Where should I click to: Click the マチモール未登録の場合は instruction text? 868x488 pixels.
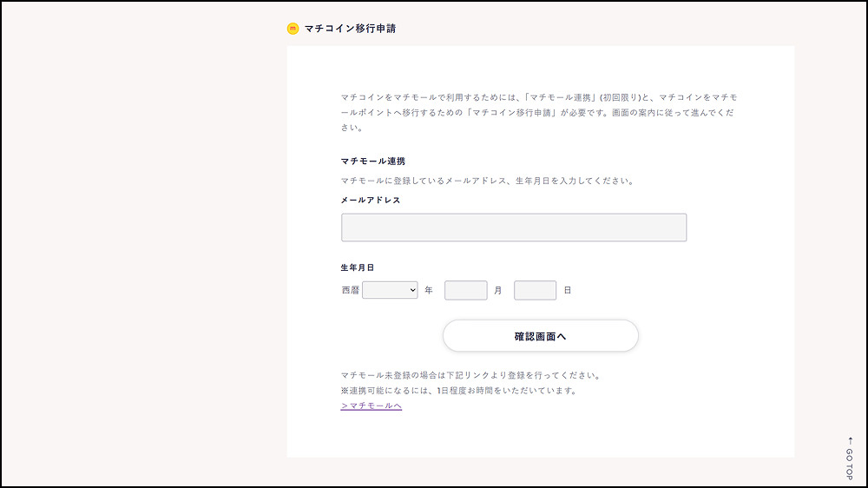470,376
